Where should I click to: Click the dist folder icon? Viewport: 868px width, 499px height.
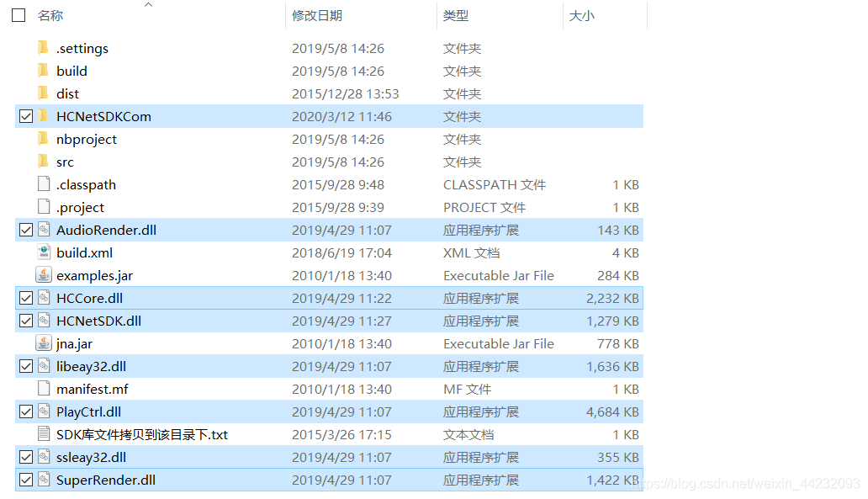click(x=43, y=93)
